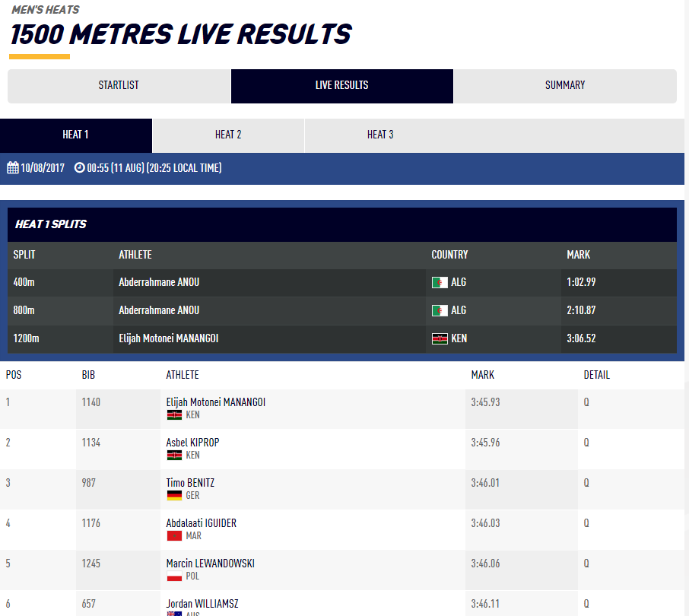Open Timo BENITZ athlete link
This screenshot has height=616, width=689.
click(191, 483)
